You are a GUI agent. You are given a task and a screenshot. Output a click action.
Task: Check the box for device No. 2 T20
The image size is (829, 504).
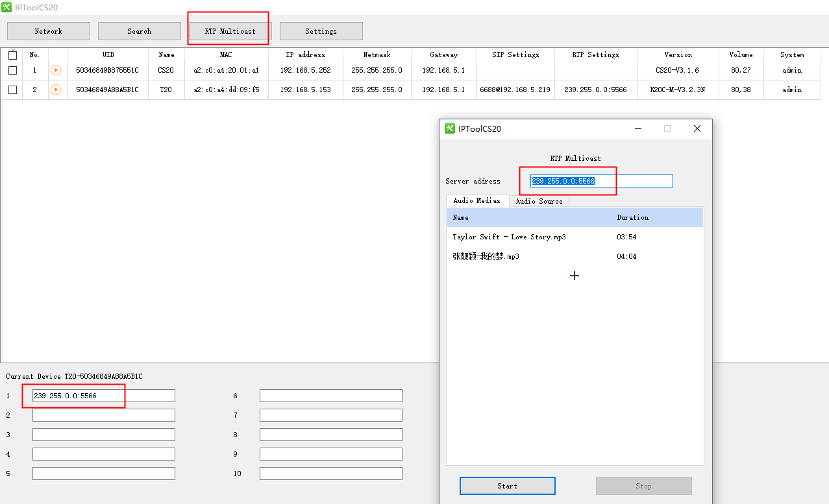[x=12, y=90]
